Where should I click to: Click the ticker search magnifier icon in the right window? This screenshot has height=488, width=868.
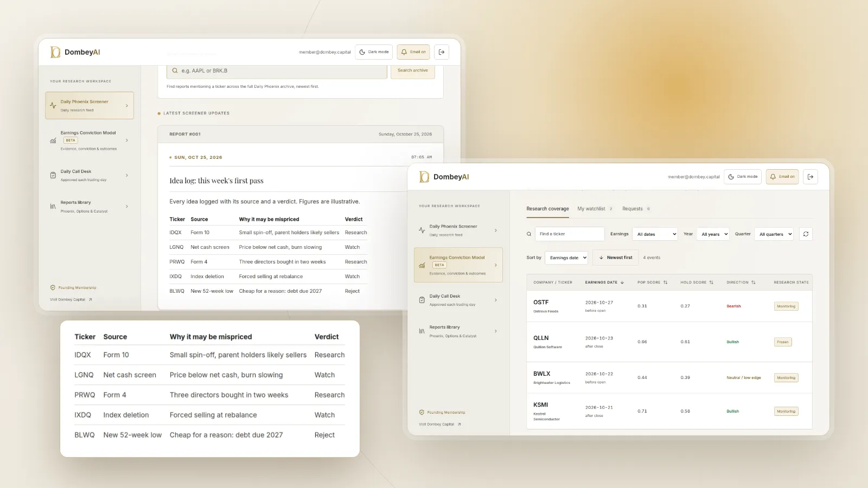tap(529, 234)
